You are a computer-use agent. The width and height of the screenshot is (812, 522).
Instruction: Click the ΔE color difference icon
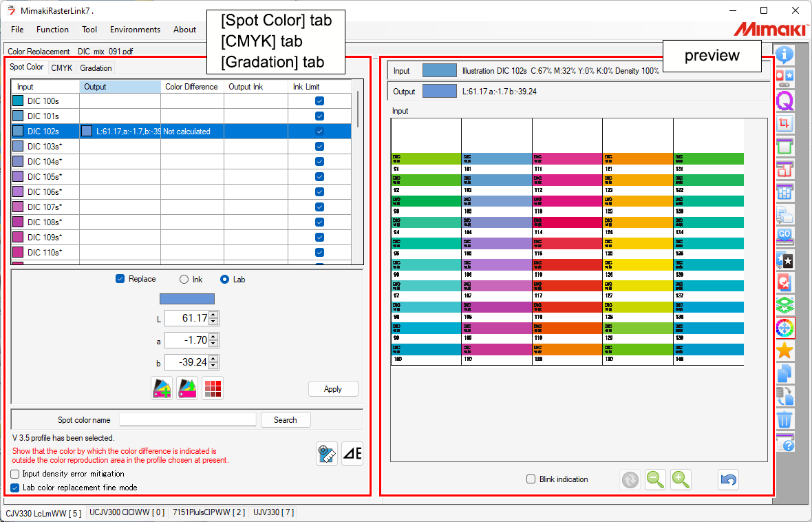tap(352, 453)
